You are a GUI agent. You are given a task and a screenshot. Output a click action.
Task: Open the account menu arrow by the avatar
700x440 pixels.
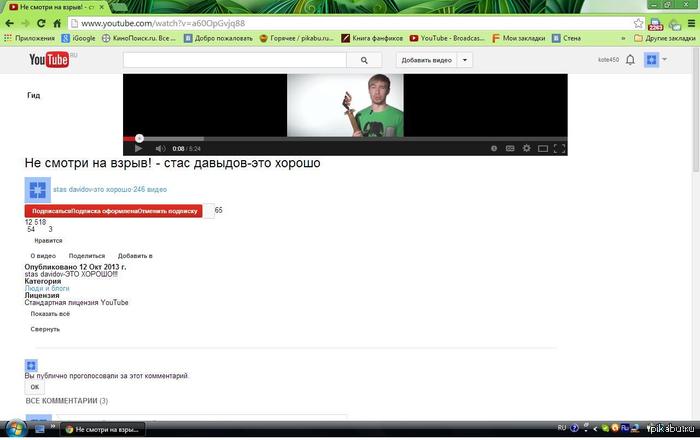[x=664, y=59]
